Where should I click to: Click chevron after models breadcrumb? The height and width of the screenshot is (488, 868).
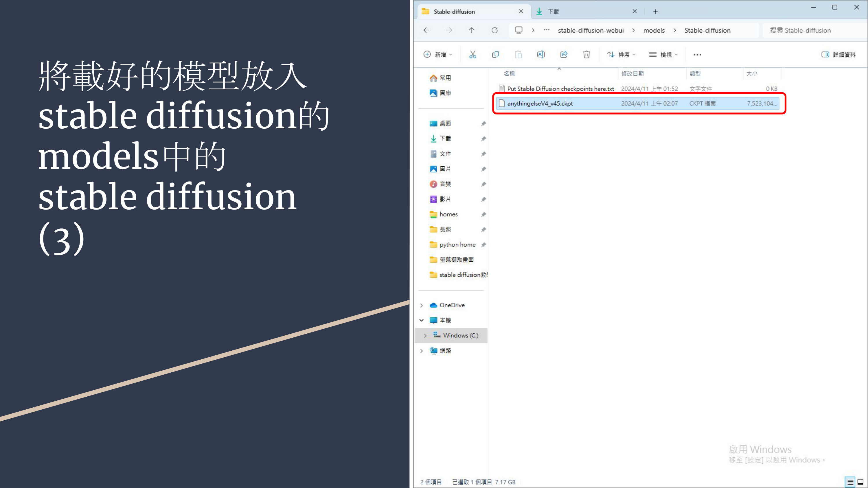click(675, 30)
